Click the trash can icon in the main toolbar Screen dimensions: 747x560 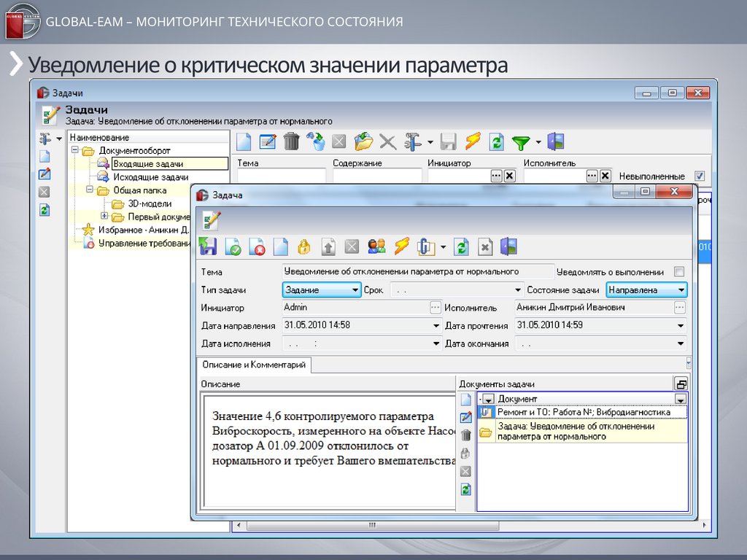291,141
